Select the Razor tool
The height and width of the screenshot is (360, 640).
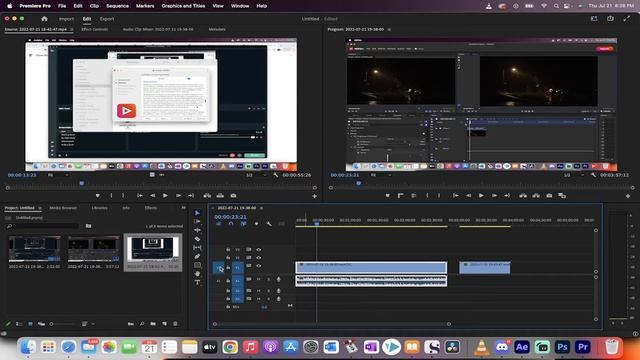[x=198, y=239]
